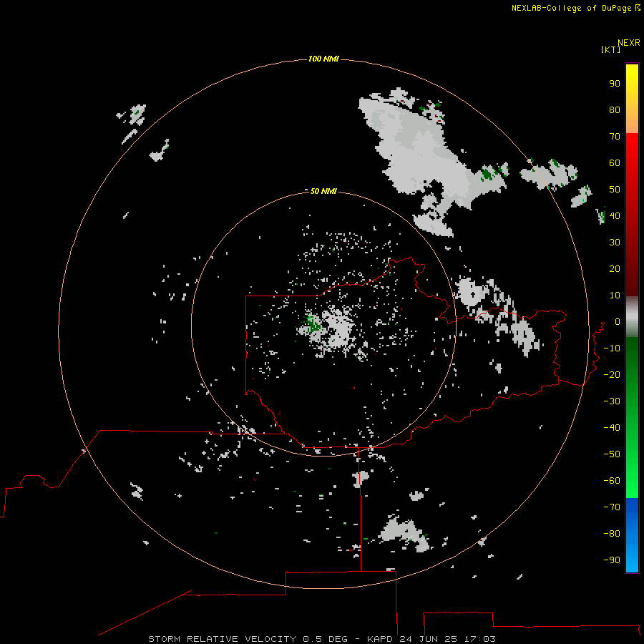Click the -10 value on the velocity scale
This screenshot has width=644, height=644.
[612, 348]
